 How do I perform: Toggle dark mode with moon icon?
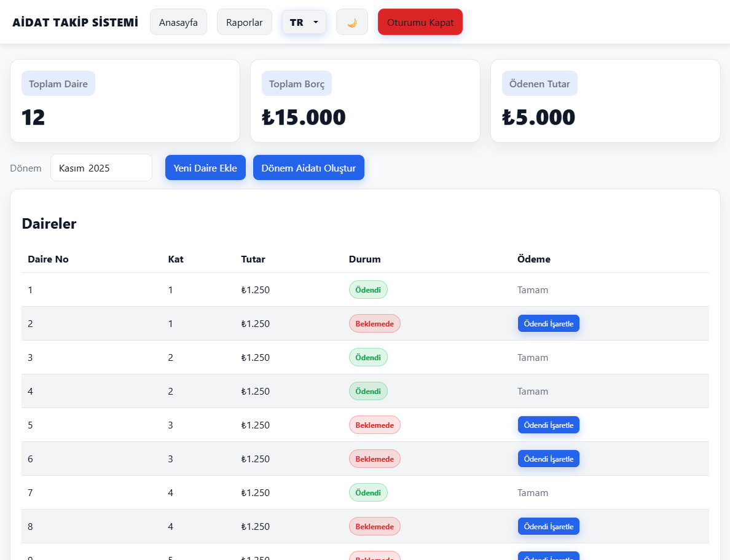pos(352,22)
